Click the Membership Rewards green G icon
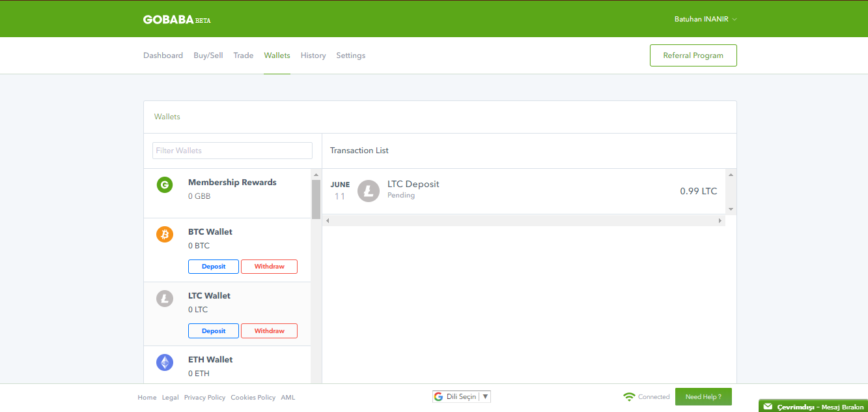868x412 pixels. pos(165,185)
